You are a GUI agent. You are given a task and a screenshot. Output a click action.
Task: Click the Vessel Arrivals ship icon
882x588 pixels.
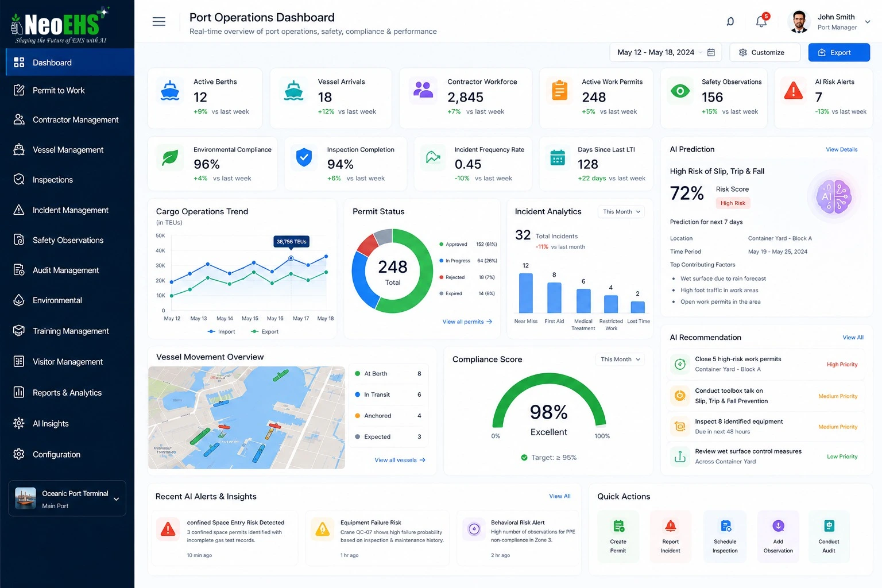click(293, 91)
